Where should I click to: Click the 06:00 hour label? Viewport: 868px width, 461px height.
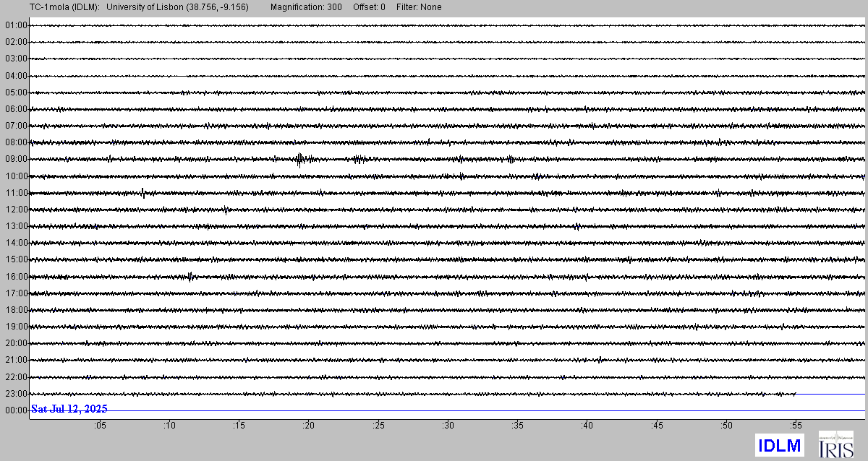[16, 109]
